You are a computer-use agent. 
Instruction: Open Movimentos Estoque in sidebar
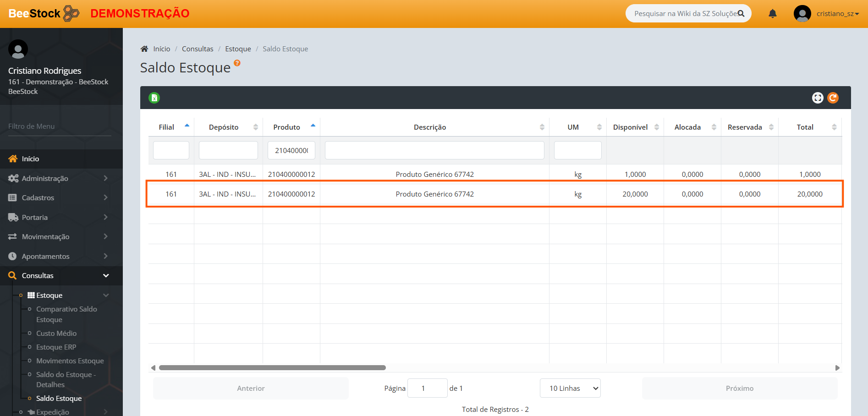(x=70, y=361)
